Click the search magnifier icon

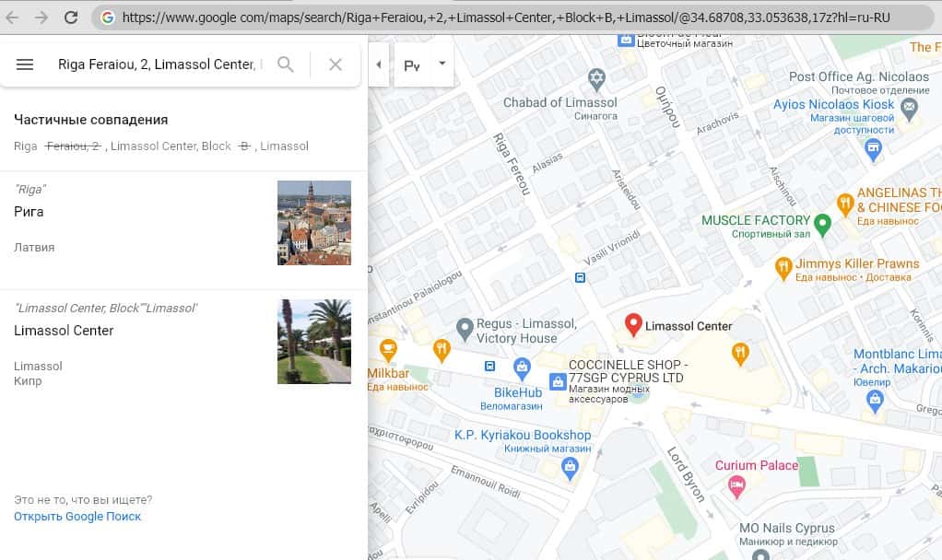286,64
